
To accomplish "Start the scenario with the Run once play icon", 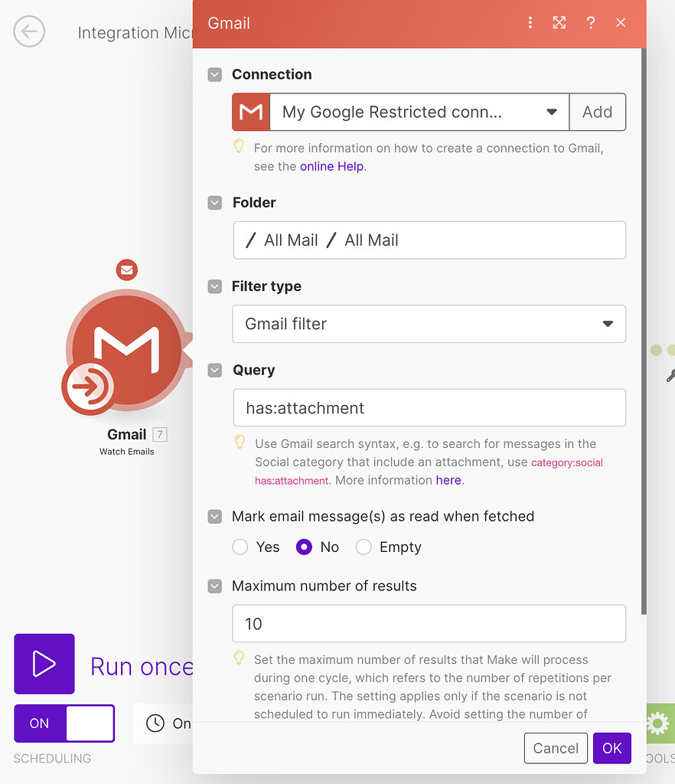I will [x=44, y=664].
